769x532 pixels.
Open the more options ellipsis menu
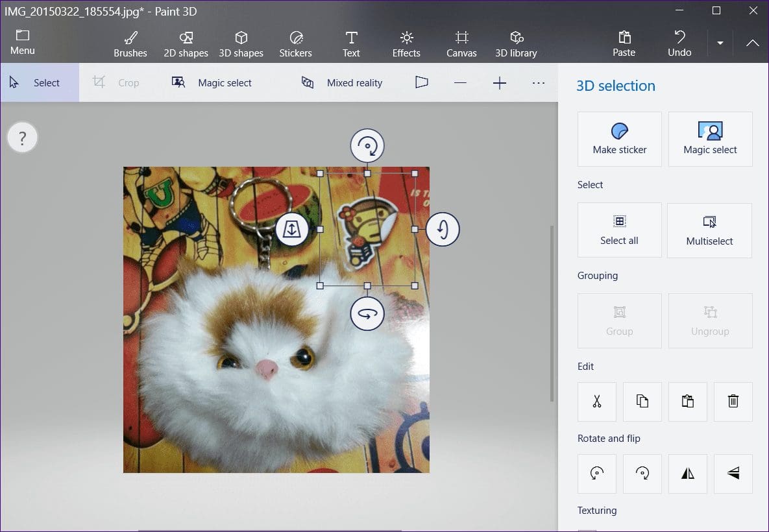tap(539, 83)
